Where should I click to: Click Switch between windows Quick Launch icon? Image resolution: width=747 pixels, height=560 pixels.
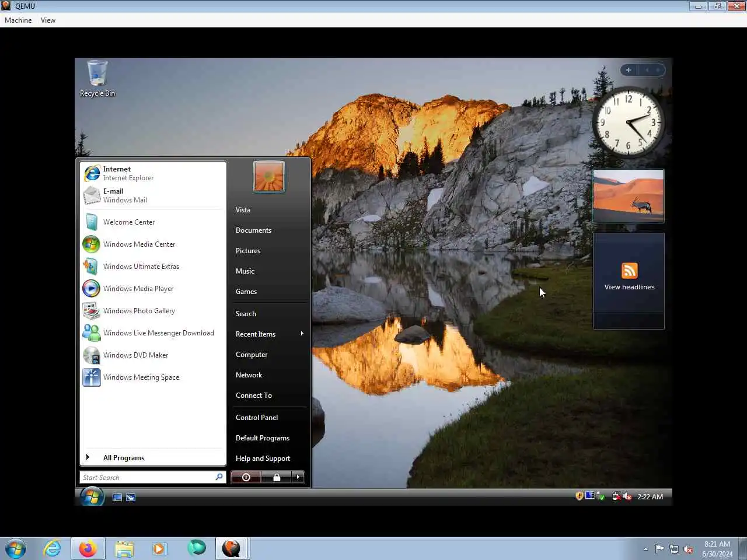tap(131, 498)
